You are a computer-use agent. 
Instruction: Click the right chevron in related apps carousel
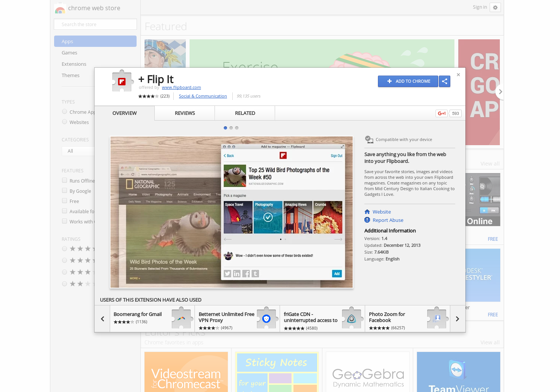point(457,319)
